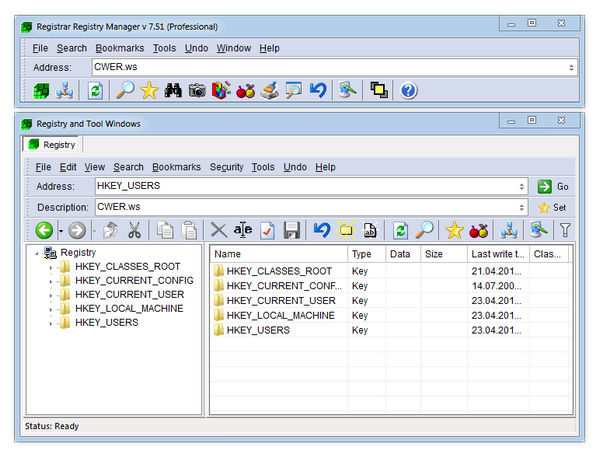This screenshot has width=600, height=458.
Task: Collapse the Registry root node
Action: click(37, 253)
